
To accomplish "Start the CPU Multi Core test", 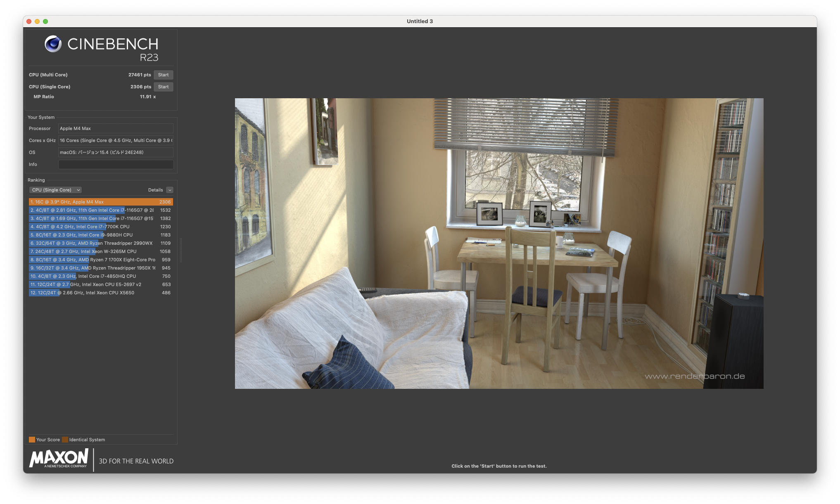I will point(163,75).
